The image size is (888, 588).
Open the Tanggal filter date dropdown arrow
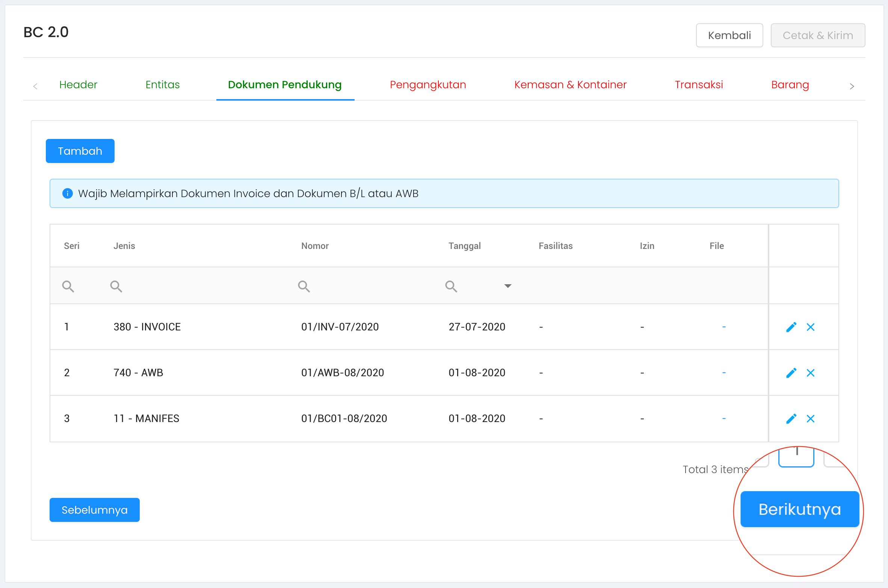coord(508,286)
